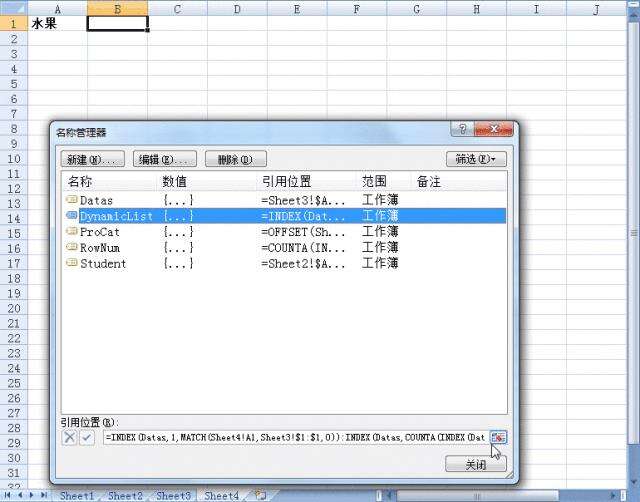Click the collapse dialog range selector icon
The image size is (640, 502).
498,438
